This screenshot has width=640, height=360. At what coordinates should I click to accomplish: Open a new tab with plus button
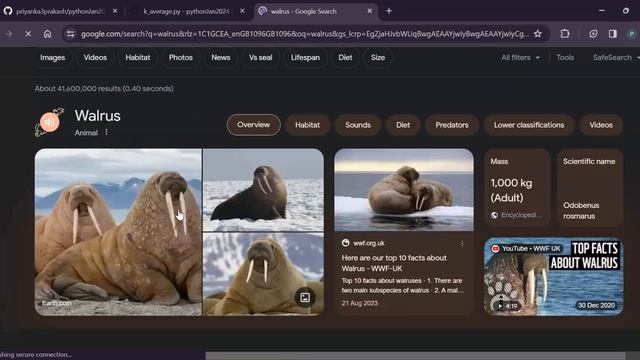coord(389,11)
